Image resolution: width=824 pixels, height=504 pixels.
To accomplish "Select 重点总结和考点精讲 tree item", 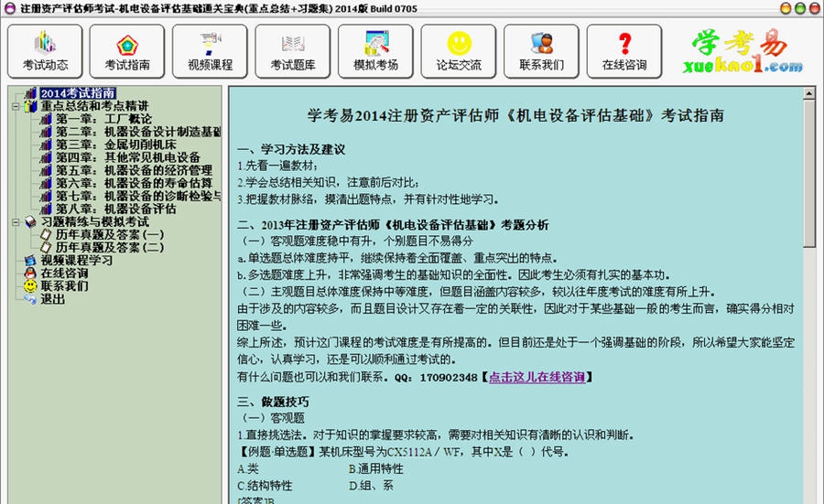I will pos(94,106).
